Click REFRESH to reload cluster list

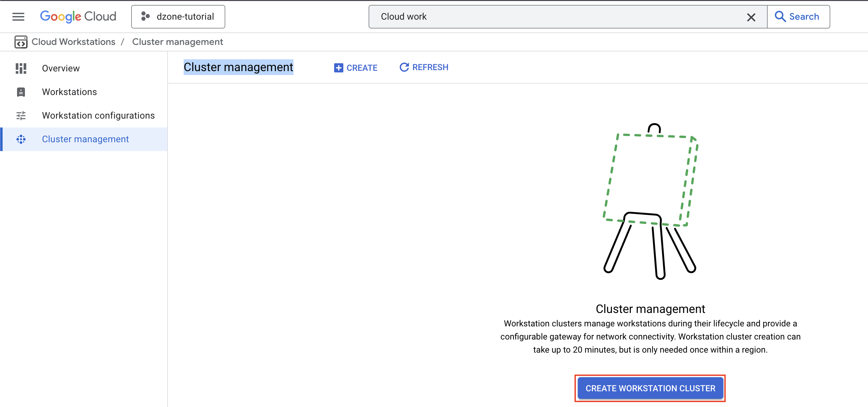pyautogui.click(x=424, y=67)
